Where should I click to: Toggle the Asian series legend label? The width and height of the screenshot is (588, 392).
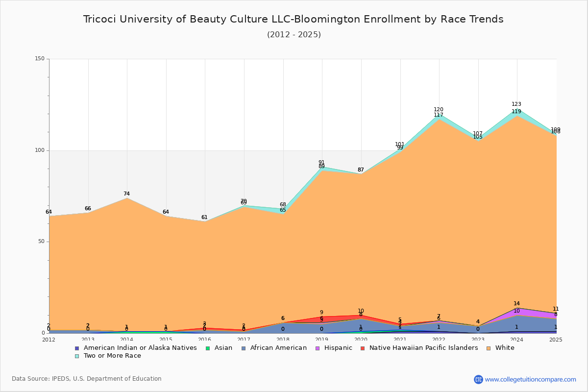pos(223,348)
